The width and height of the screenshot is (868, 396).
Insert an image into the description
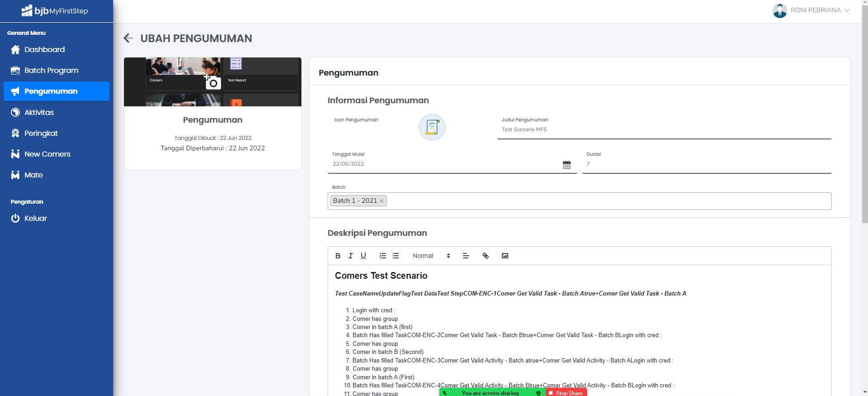[505, 256]
